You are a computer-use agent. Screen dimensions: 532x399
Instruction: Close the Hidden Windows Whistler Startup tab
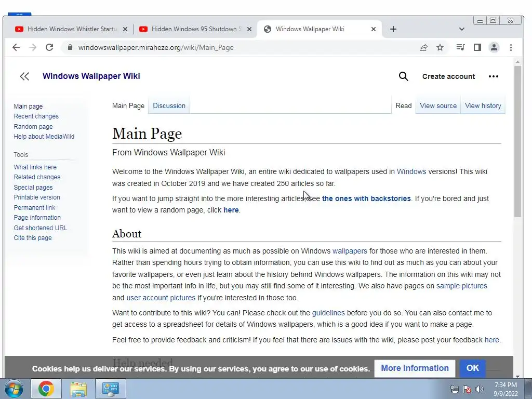click(125, 29)
